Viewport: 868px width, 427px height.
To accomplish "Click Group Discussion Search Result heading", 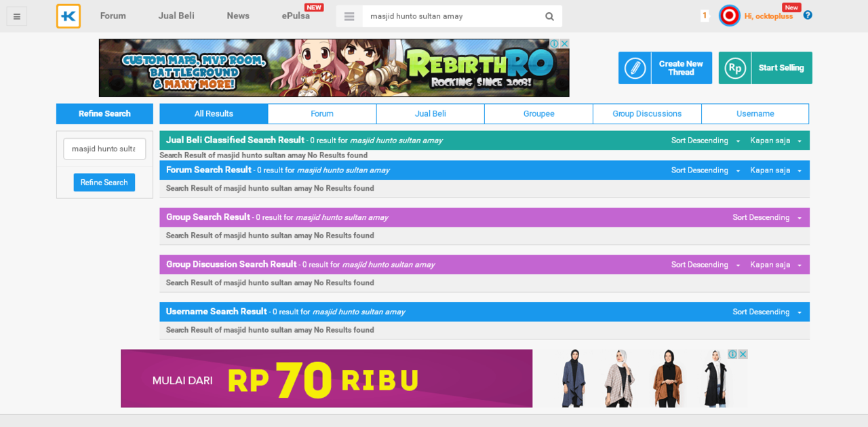I will click(231, 264).
